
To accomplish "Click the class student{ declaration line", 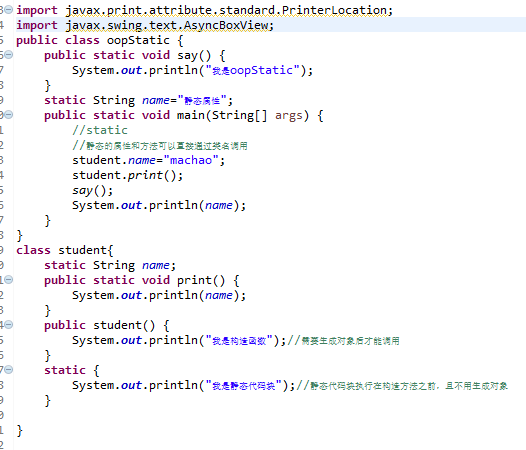I will click(65, 250).
